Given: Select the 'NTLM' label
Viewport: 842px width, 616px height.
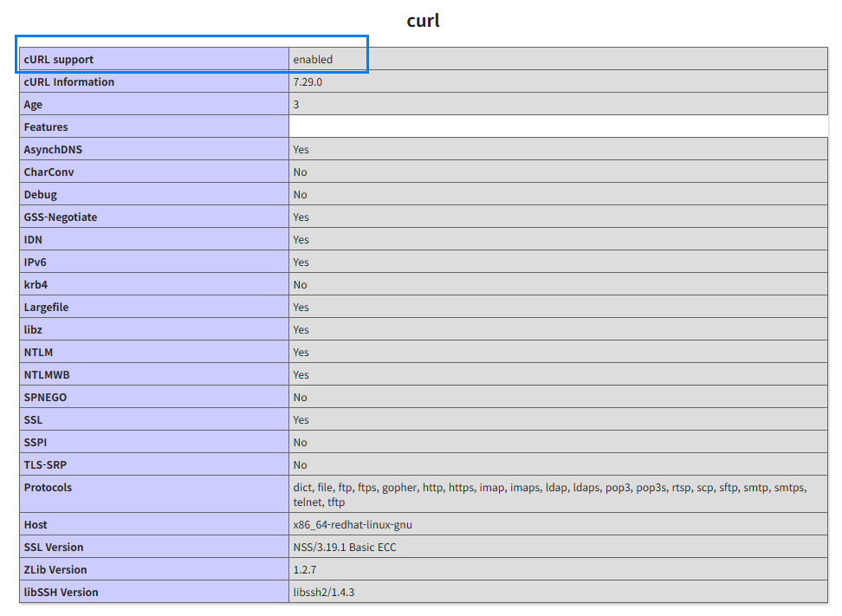Looking at the screenshot, I should pos(38,353).
